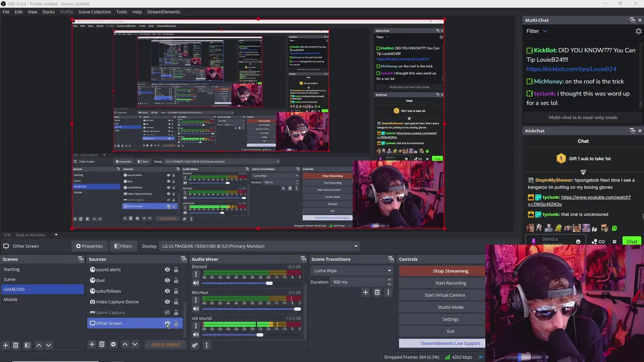Float the Multi-Chat dock panel
This screenshot has height=362, width=644.
point(632,20)
